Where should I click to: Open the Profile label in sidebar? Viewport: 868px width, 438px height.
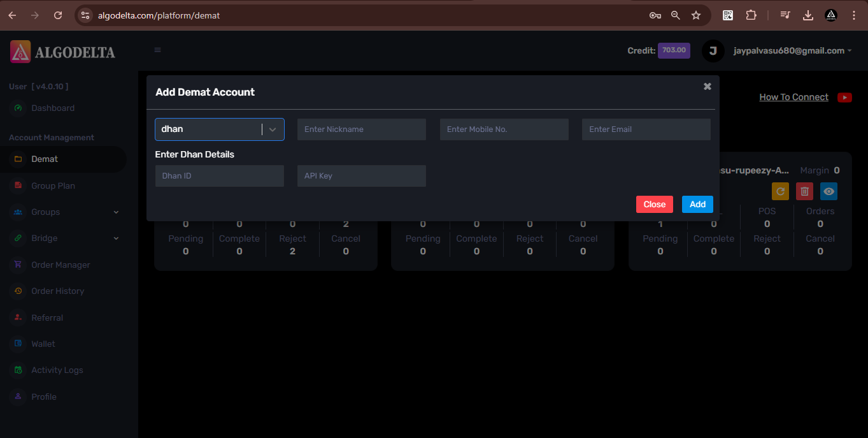44,397
